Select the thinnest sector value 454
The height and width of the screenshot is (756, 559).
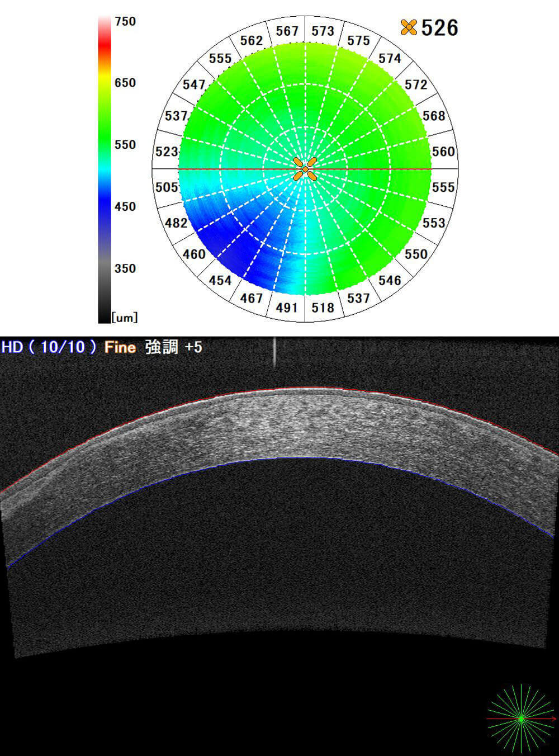[220, 280]
